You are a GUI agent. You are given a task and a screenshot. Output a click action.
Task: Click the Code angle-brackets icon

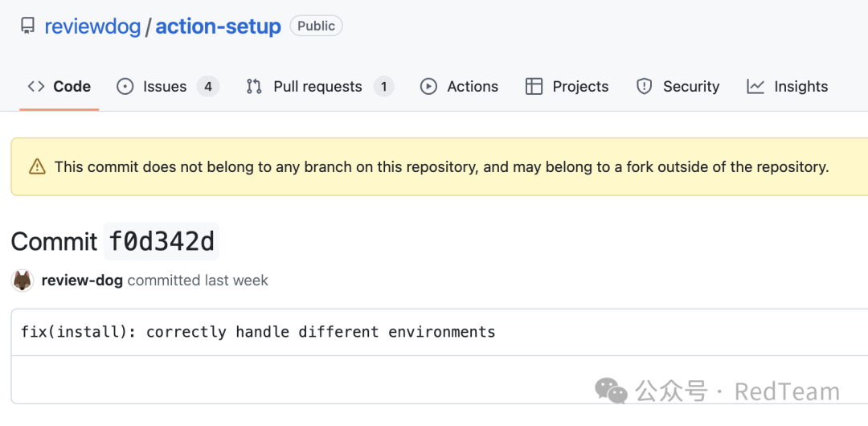pyautogui.click(x=36, y=87)
